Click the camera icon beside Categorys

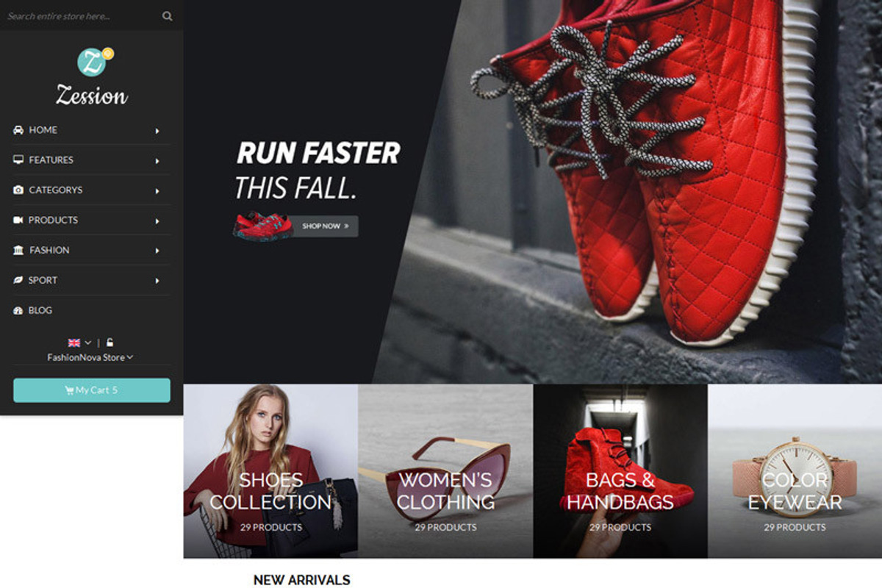[x=18, y=190]
